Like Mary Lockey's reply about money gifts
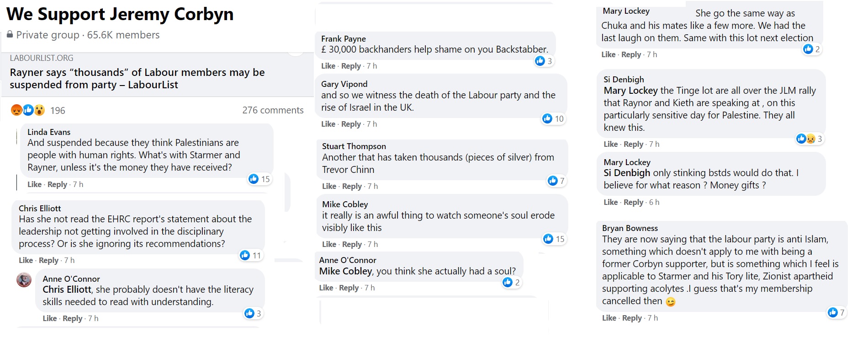868x338 pixels. pos(610,202)
